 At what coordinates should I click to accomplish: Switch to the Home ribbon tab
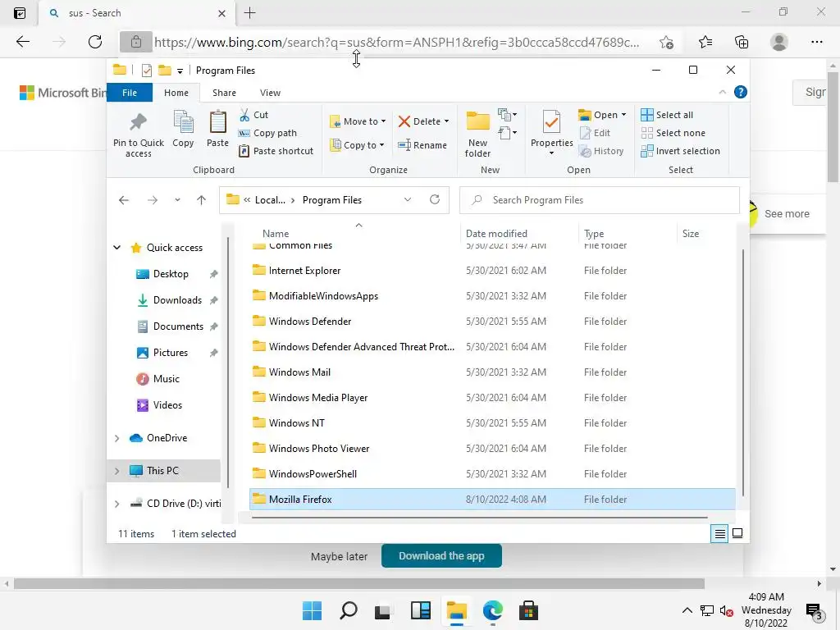tap(176, 93)
